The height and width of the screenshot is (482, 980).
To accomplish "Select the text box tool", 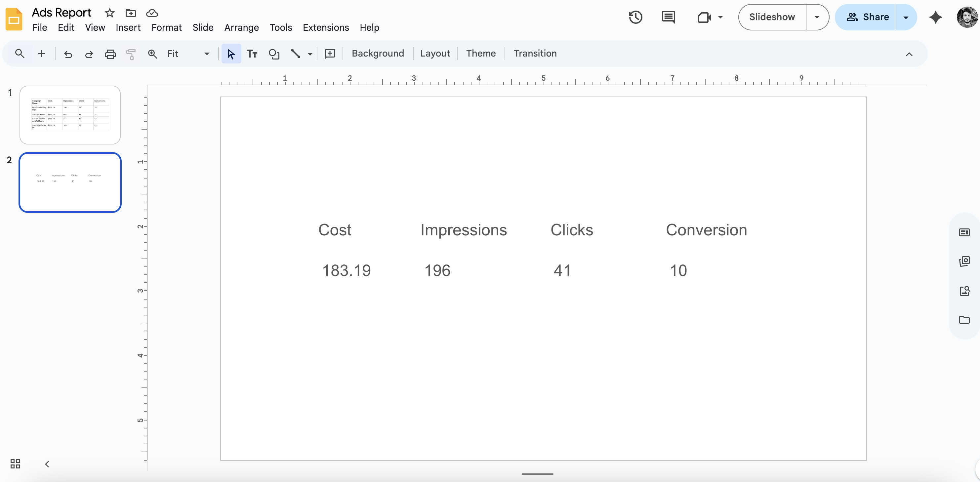I will click(x=252, y=54).
